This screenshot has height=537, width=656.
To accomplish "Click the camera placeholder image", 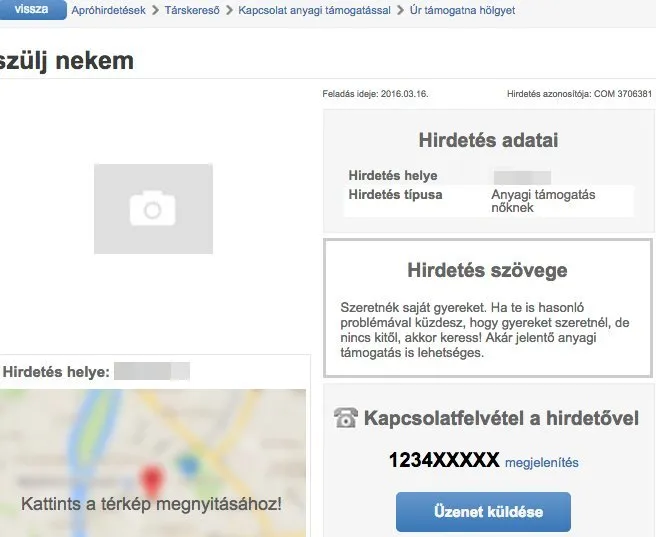I will click(x=153, y=209).
